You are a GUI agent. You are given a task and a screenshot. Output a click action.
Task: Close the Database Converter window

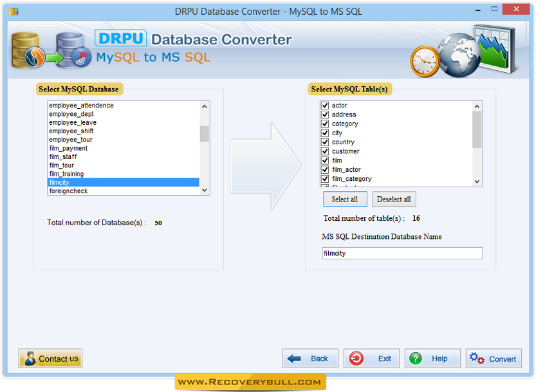pos(516,9)
